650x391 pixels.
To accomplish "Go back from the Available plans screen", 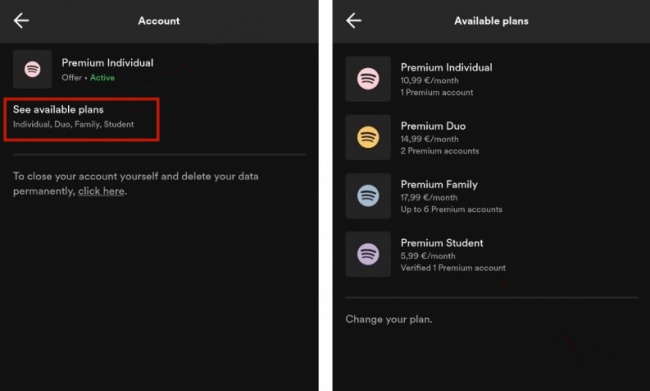I will point(354,20).
